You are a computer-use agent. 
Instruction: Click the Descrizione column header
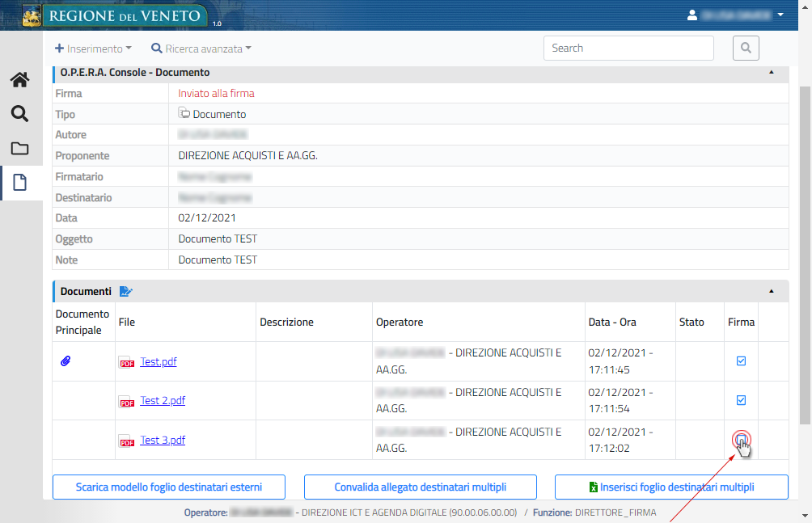click(x=286, y=322)
